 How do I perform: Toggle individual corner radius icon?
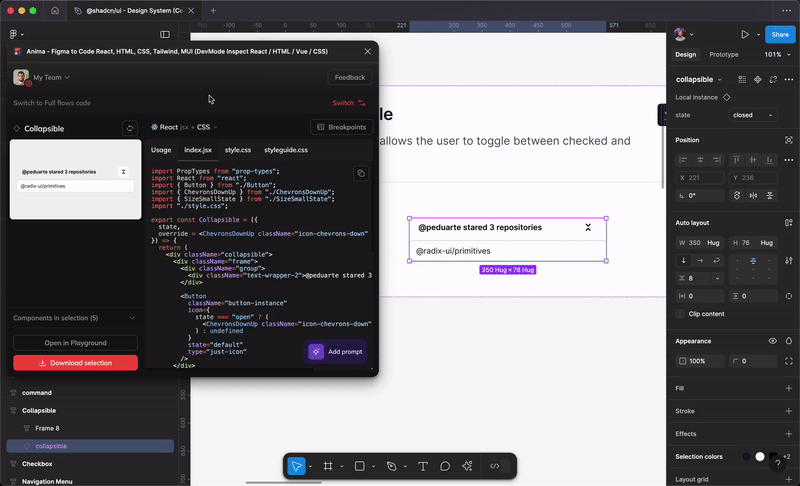coord(789,361)
